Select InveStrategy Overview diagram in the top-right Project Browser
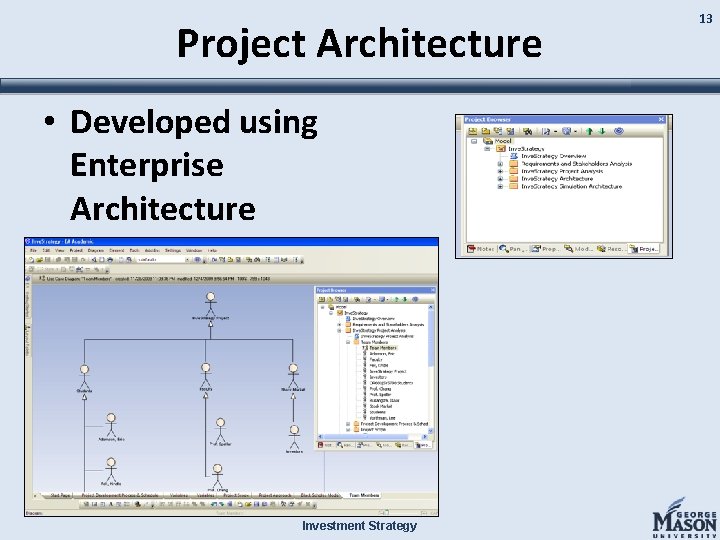Screen dimensions: 720x540 point(553,156)
